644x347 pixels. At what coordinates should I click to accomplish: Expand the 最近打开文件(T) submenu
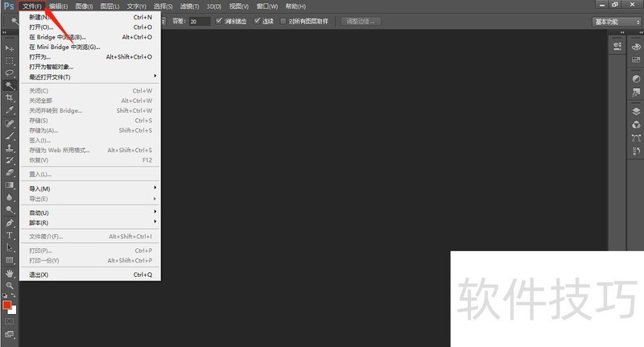(x=89, y=76)
